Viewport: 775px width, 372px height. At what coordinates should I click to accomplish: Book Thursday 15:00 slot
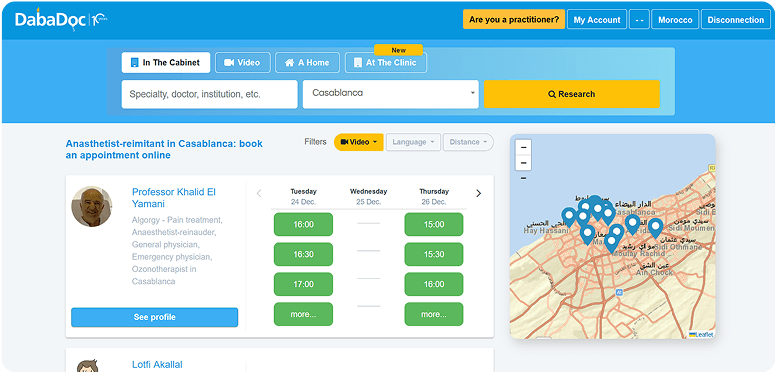click(434, 224)
